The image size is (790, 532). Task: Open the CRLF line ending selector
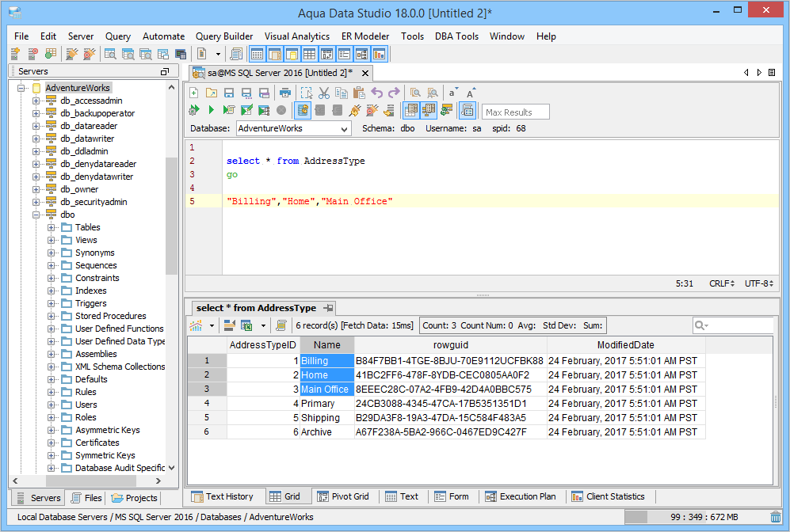721,283
